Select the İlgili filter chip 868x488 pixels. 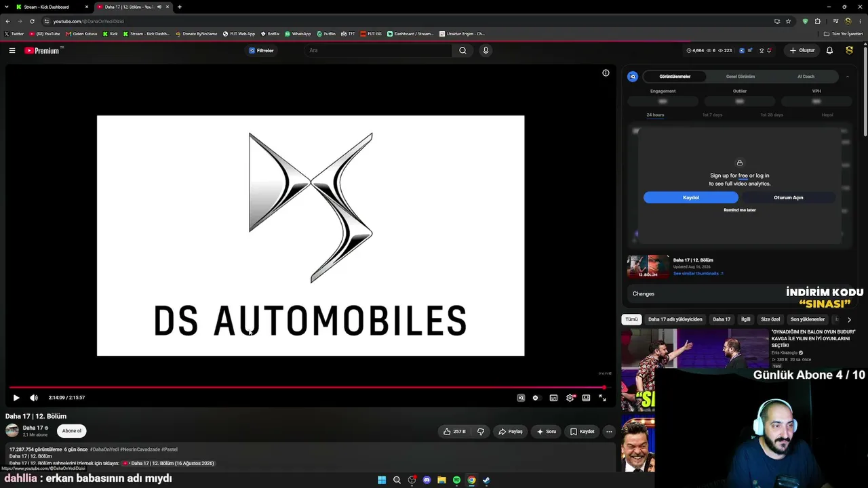coord(745,319)
